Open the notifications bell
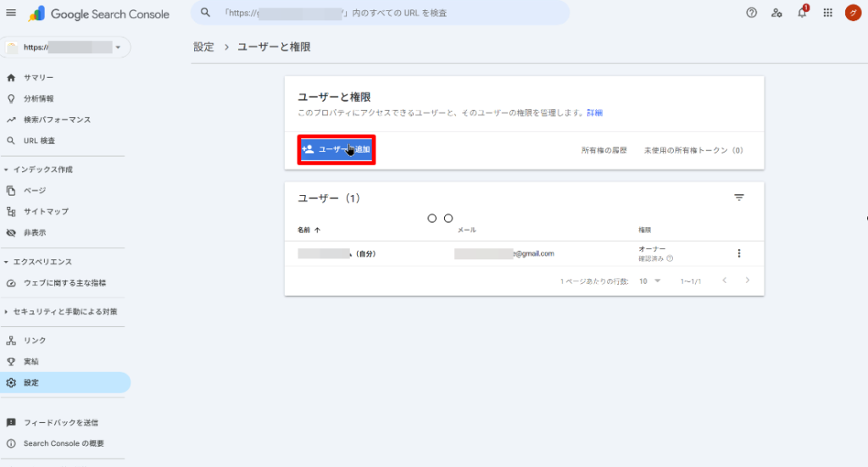 (802, 12)
